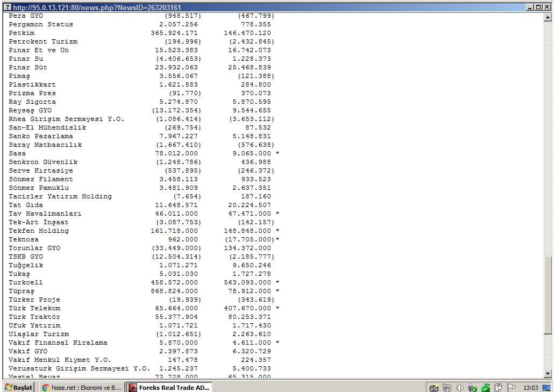Click the 'Tuğçelik' company name
The width and height of the screenshot is (555, 392).
point(26,265)
